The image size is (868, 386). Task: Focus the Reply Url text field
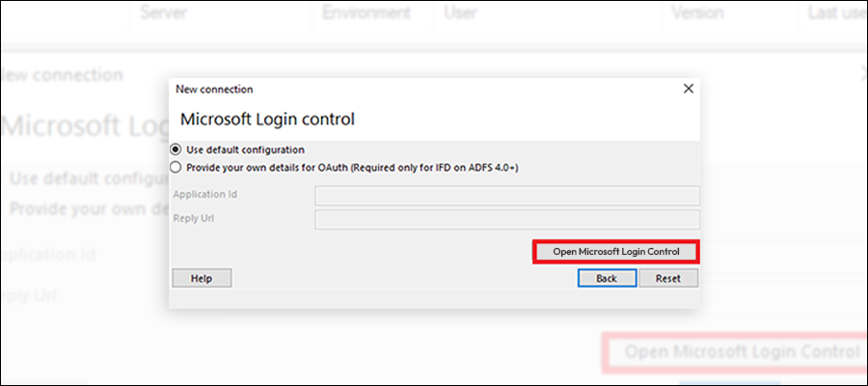507,220
